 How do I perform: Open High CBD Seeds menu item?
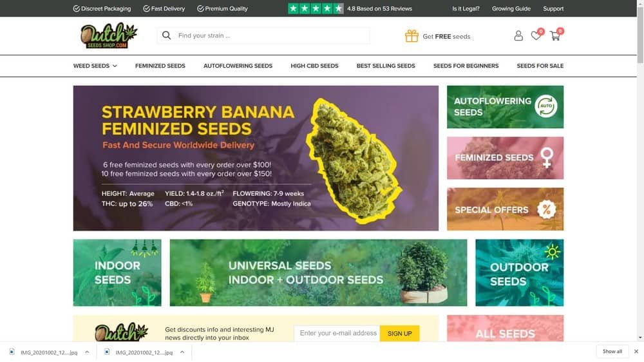pyautogui.click(x=315, y=66)
